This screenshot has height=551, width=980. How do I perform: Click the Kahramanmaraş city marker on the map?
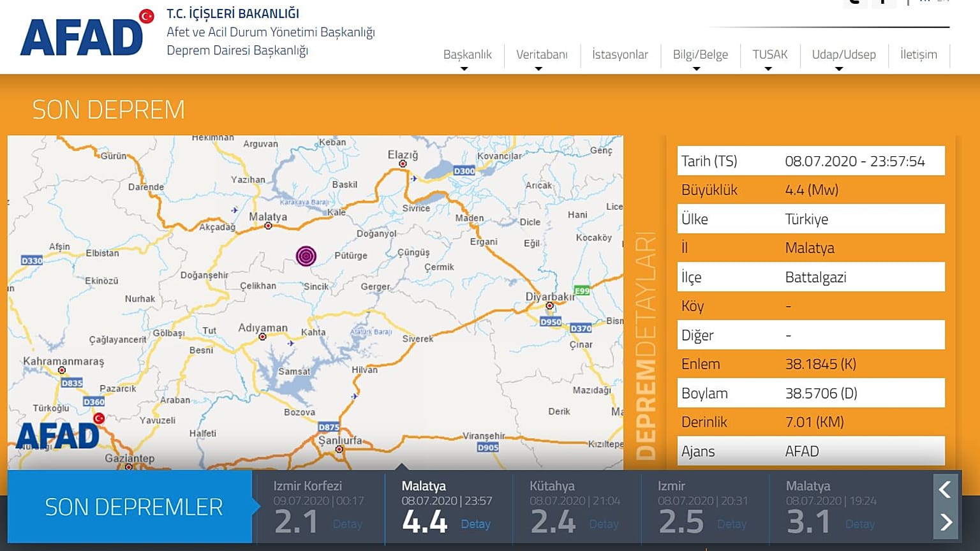[x=62, y=370]
